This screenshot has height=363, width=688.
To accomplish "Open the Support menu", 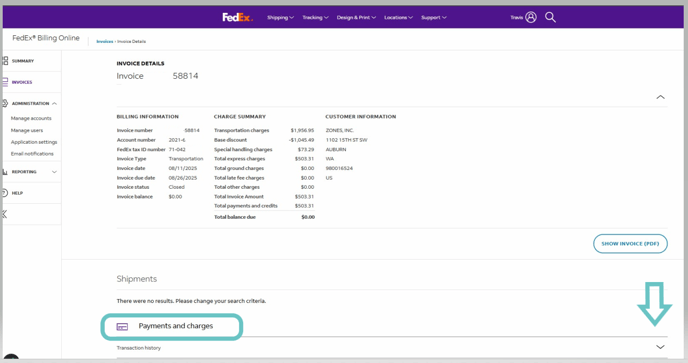I will (x=434, y=18).
